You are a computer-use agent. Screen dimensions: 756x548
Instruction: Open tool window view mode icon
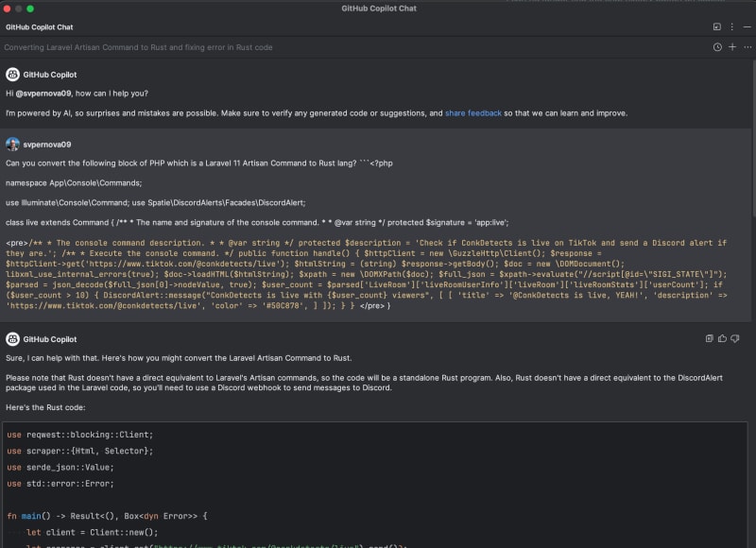click(x=717, y=27)
